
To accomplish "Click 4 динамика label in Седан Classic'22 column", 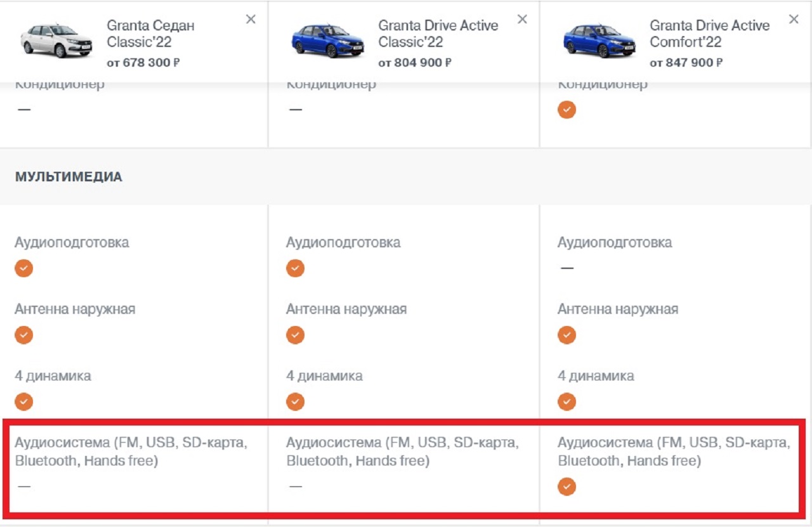I will 53,376.
